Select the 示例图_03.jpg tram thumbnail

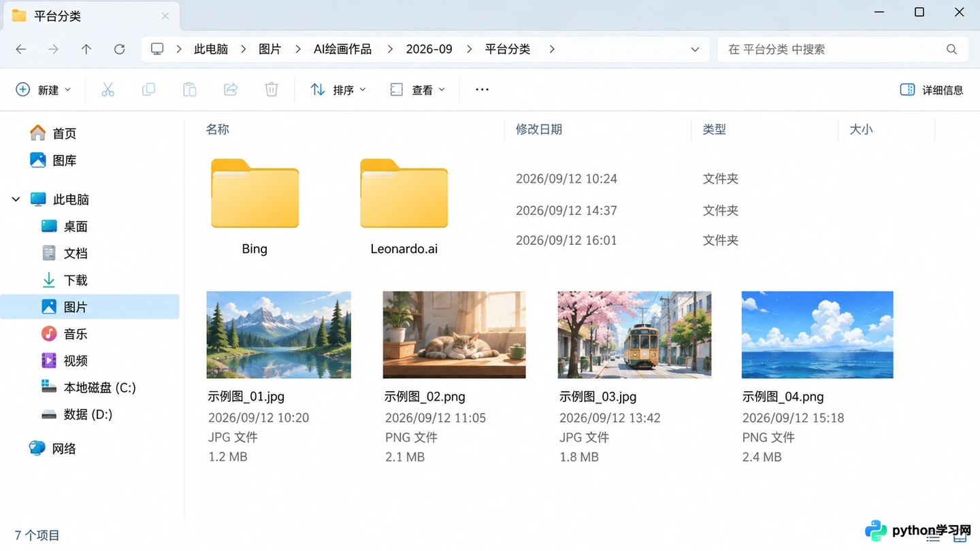tap(634, 335)
